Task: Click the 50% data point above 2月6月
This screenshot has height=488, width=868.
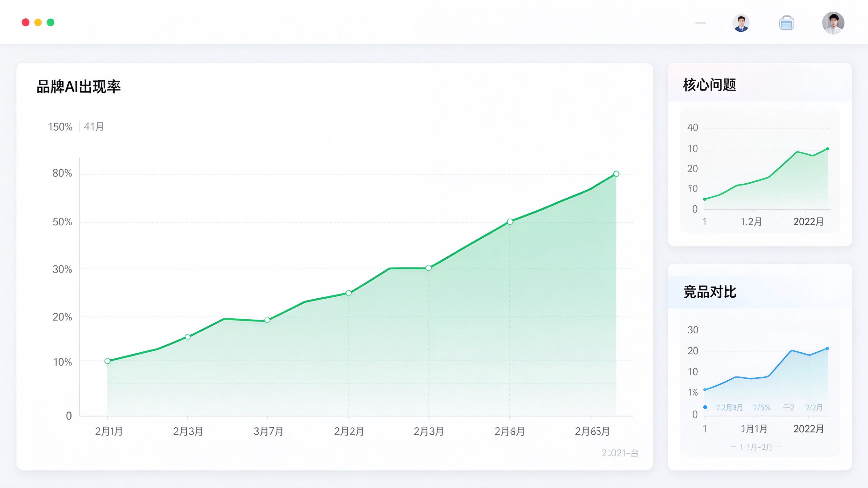Action: (x=510, y=222)
